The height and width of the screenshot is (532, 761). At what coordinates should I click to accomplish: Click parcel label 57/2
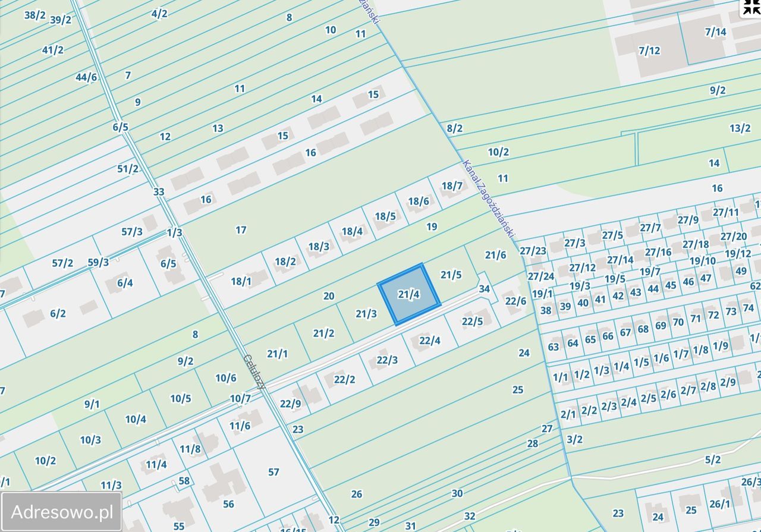pos(62,263)
